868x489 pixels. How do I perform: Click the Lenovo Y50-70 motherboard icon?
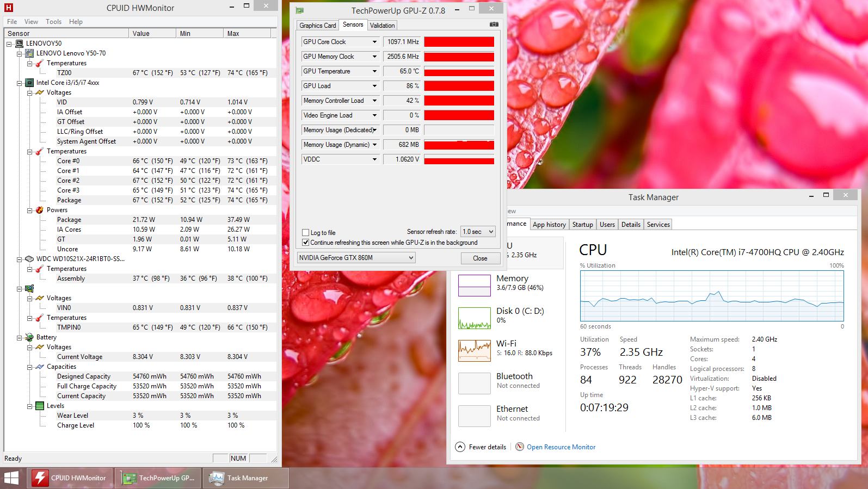(x=30, y=53)
